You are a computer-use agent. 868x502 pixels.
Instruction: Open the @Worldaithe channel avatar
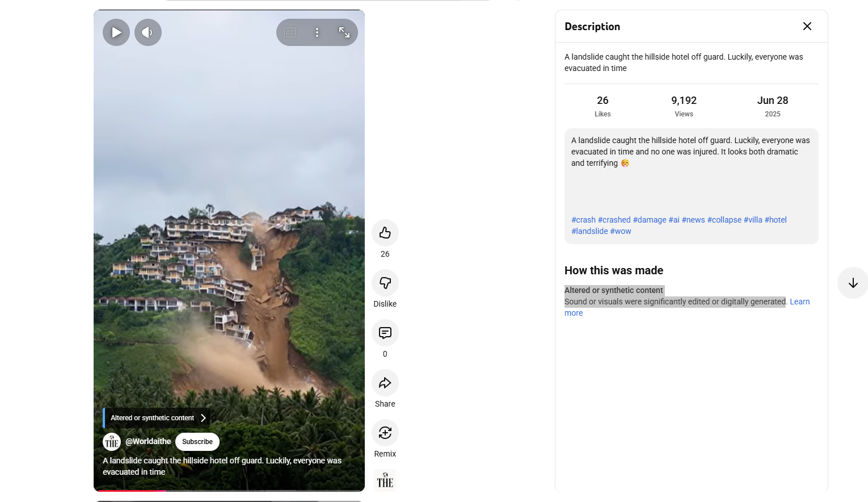coord(112,442)
